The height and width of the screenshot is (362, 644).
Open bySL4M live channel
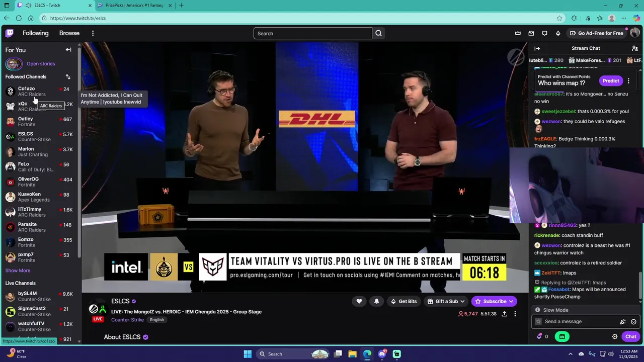(x=39, y=296)
